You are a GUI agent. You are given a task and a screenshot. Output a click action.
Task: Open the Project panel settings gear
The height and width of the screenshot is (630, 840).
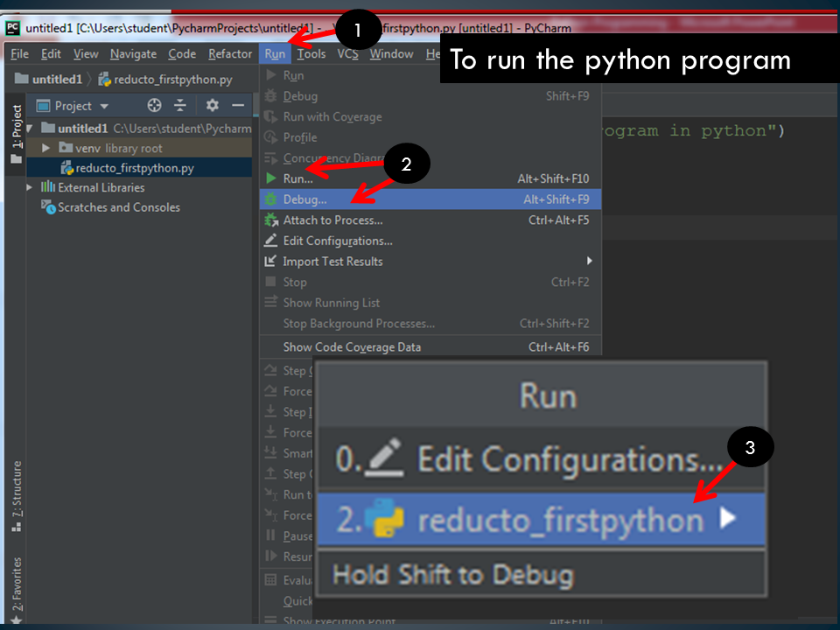210,105
